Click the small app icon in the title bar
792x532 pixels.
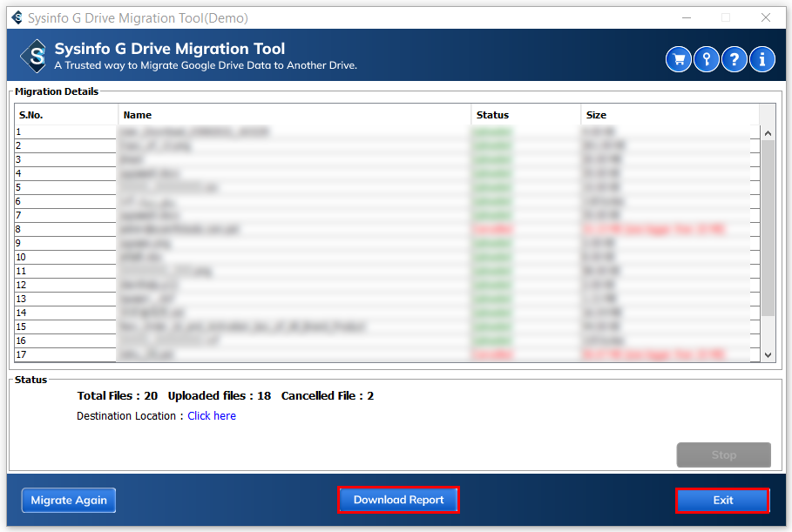coord(17,17)
